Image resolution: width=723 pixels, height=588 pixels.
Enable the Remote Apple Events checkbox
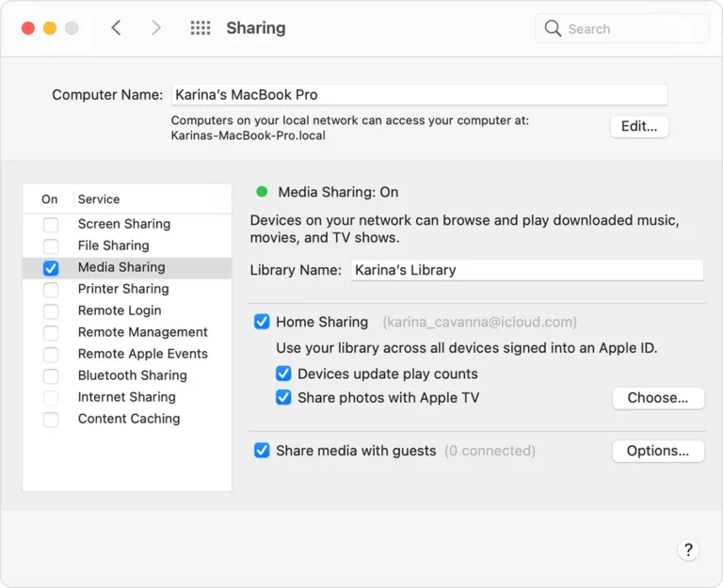(x=51, y=355)
